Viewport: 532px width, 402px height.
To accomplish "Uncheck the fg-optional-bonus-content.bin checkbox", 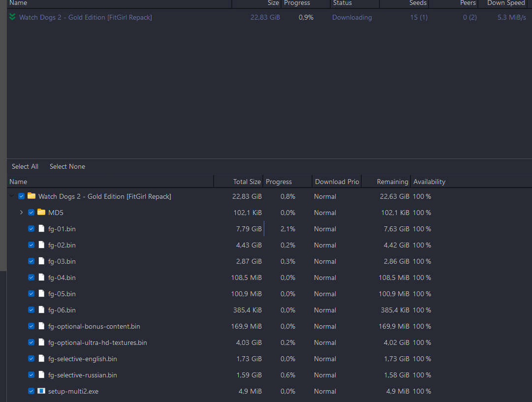I will pyautogui.click(x=31, y=326).
